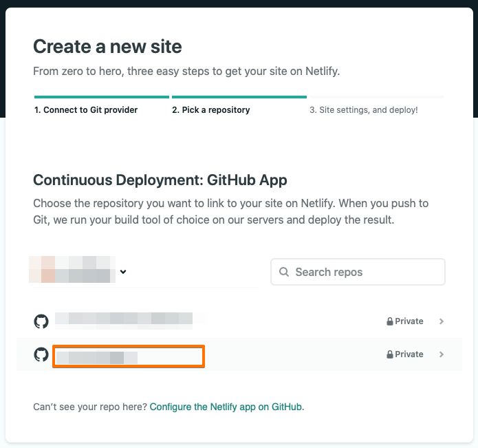Open Configure the Netlify app on GitHub link

(x=226, y=407)
